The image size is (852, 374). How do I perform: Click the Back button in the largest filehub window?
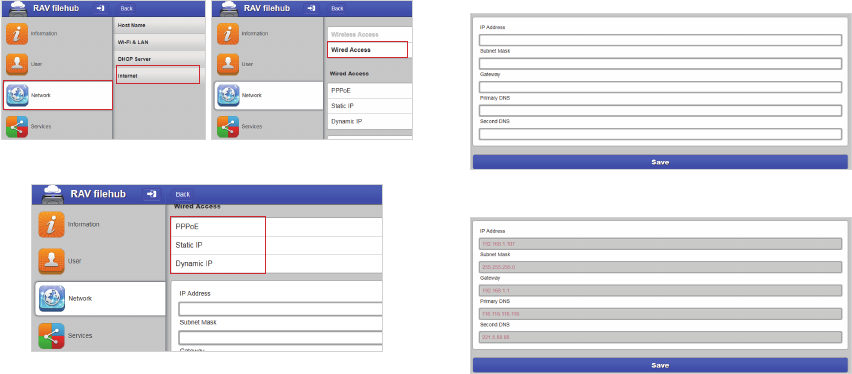point(183,194)
